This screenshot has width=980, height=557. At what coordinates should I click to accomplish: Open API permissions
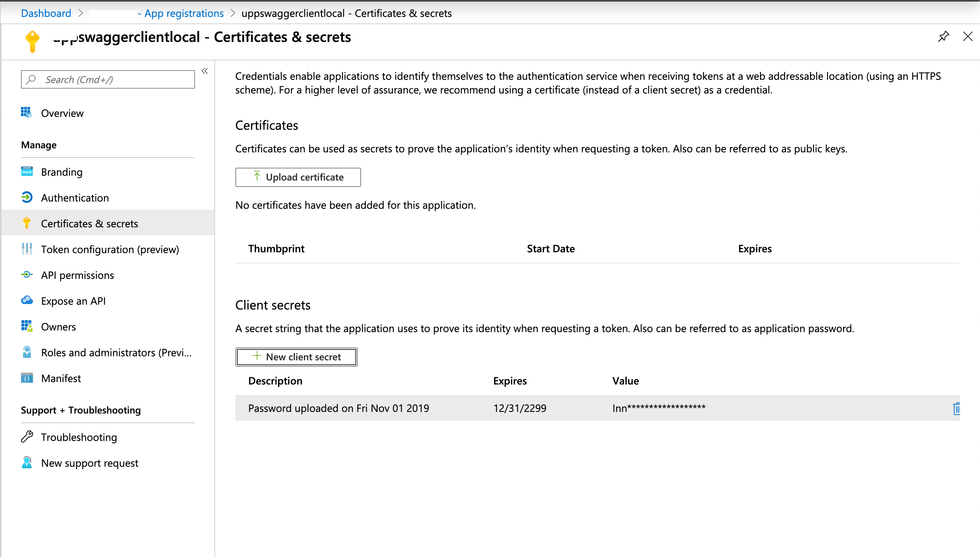pos(77,275)
